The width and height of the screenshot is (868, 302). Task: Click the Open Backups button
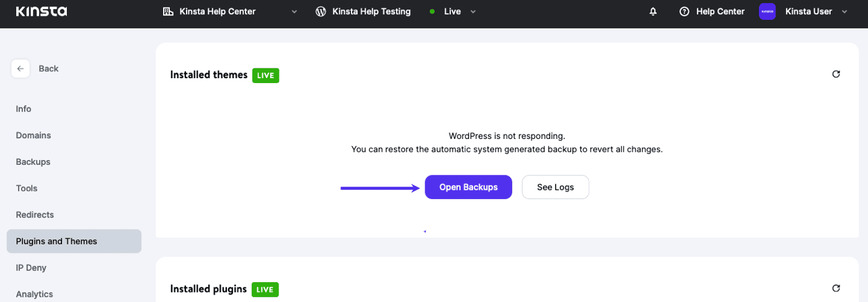click(x=468, y=187)
